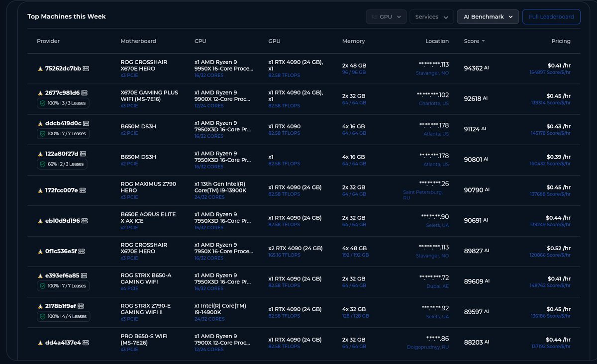Click the Linux penguin icon beside 172fcc007e
Image resolution: width=597 pixels, height=364 pixels.
(x=40, y=190)
